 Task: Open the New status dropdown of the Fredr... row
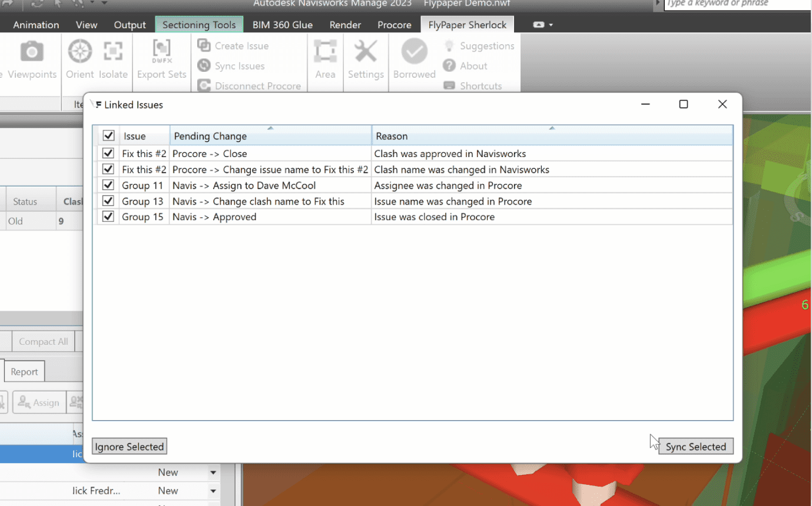[213, 491]
